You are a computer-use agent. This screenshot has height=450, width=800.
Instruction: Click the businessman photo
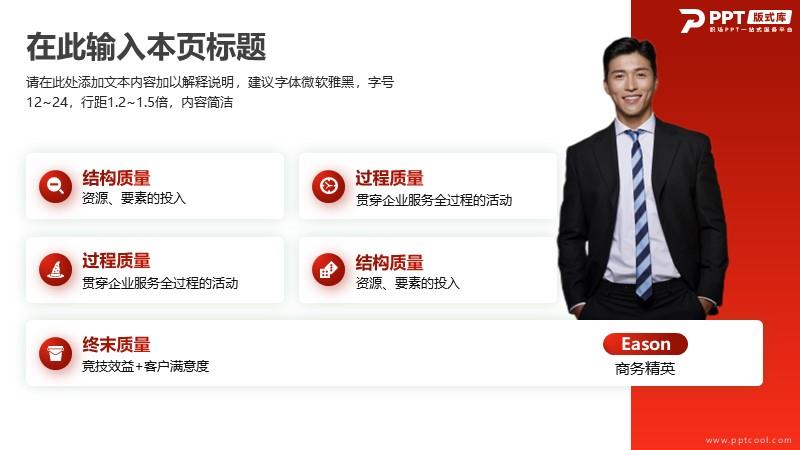[642, 179]
